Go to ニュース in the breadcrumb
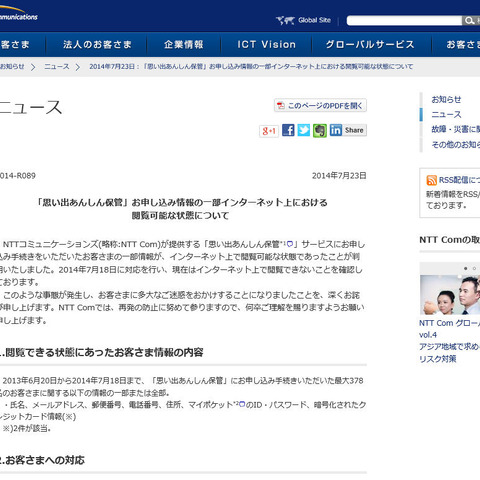This screenshot has width=480, height=480. tap(57, 67)
